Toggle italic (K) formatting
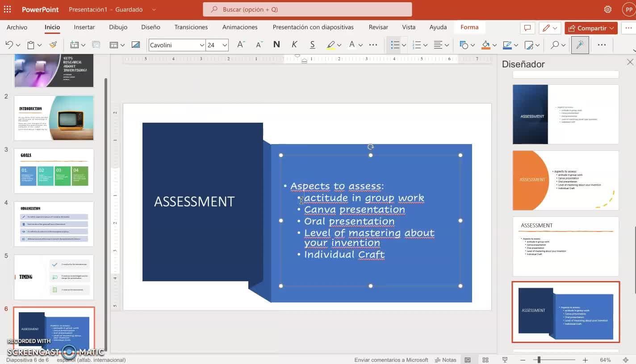This screenshot has height=364, width=636. [x=294, y=45]
